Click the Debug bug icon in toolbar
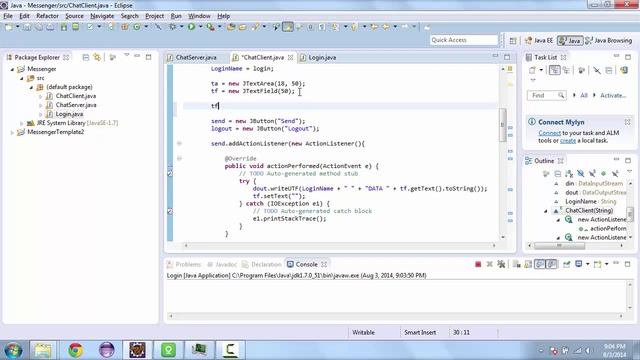This screenshot has height=360, width=640. click(x=173, y=27)
